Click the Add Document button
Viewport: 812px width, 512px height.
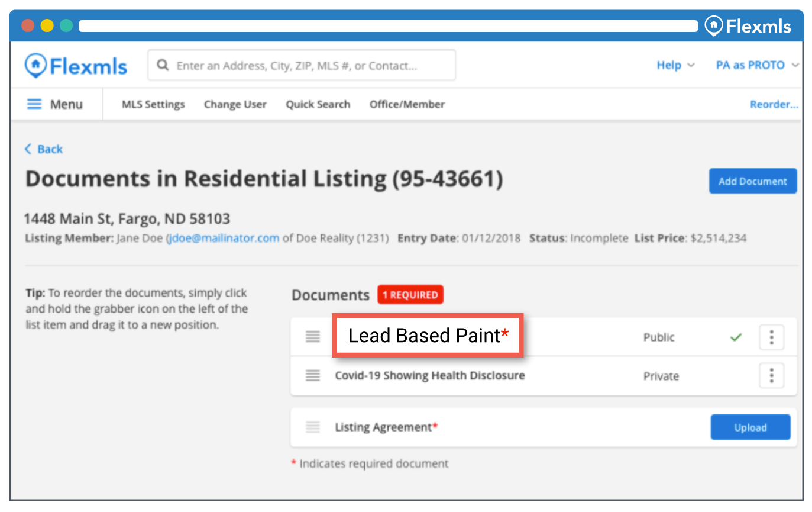coord(752,182)
